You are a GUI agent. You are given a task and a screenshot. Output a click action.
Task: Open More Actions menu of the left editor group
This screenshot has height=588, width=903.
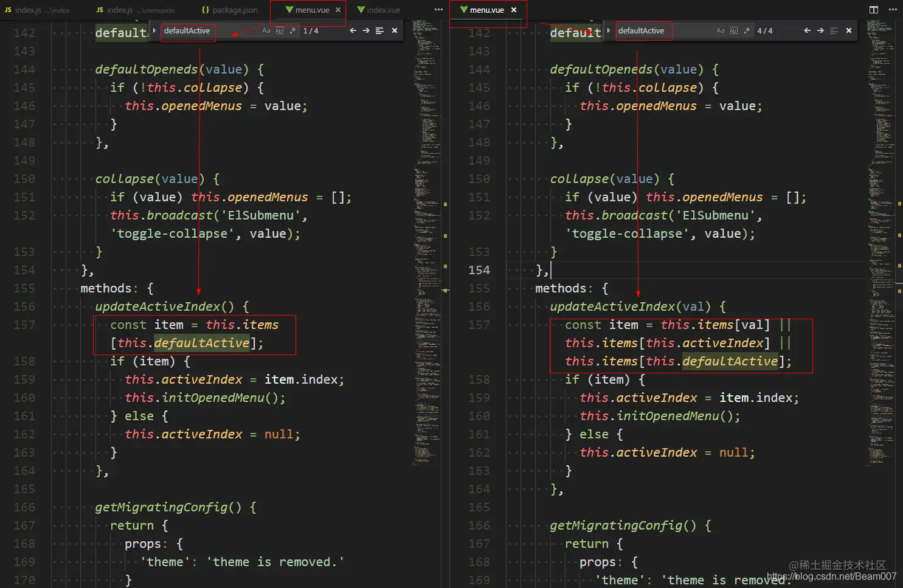pyautogui.click(x=438, y=10)
